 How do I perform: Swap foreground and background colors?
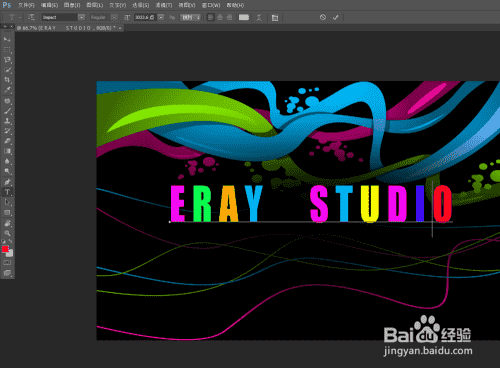tap(10, 241)
